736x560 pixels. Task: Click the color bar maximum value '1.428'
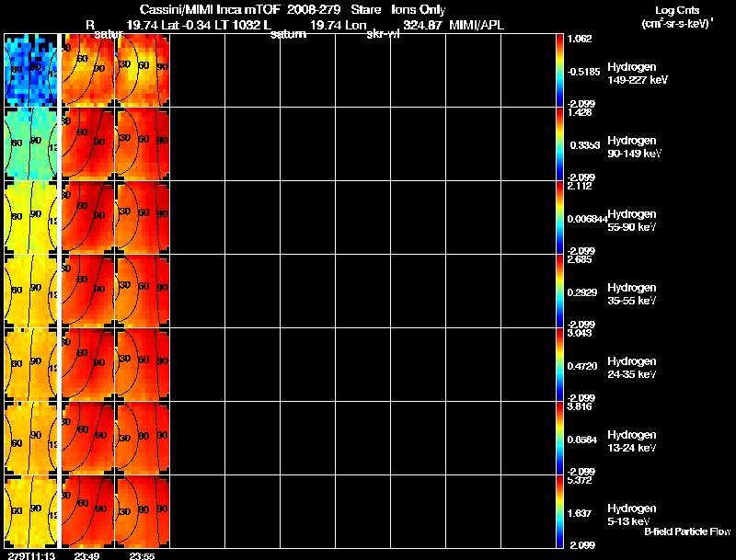click(x=580, y=112)
